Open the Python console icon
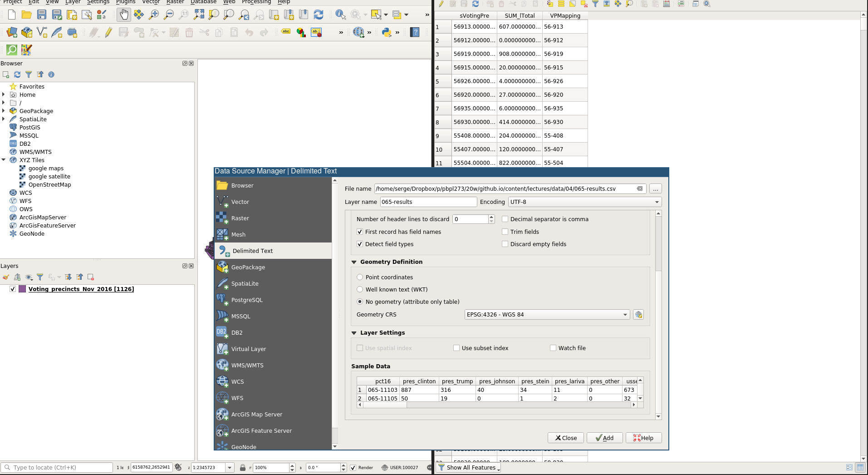 click(x=387, y=32)
